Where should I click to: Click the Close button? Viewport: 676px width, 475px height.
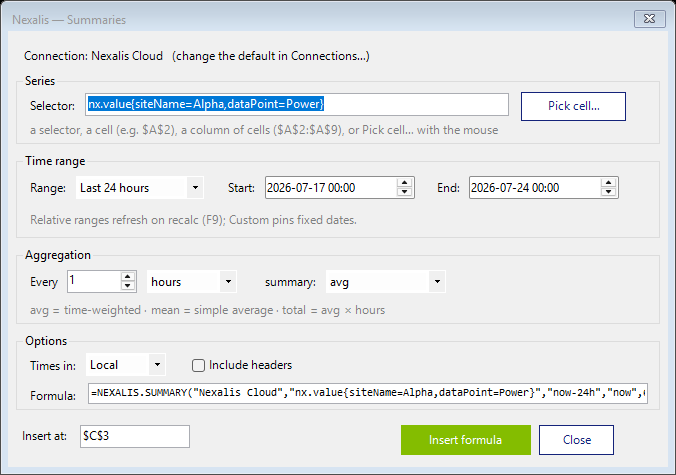(576, 440)
